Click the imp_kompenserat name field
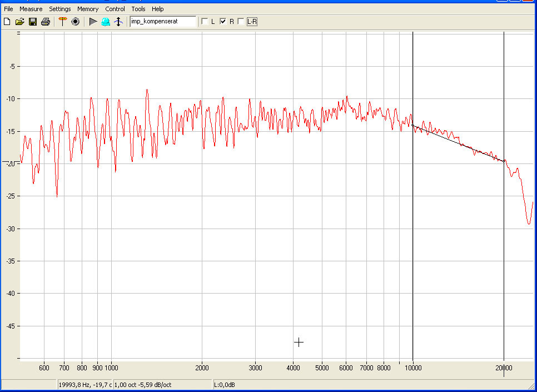Viewport: 537px width, 392px height. click(x=162, y=22)
